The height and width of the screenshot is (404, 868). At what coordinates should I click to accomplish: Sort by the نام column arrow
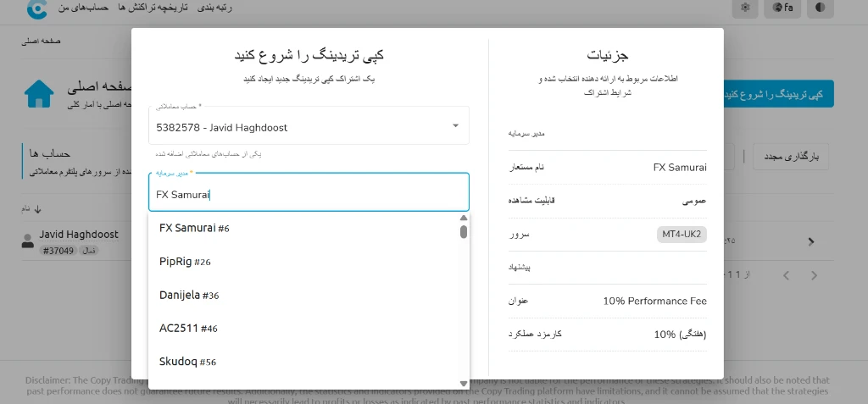click(x=37, y=209)
